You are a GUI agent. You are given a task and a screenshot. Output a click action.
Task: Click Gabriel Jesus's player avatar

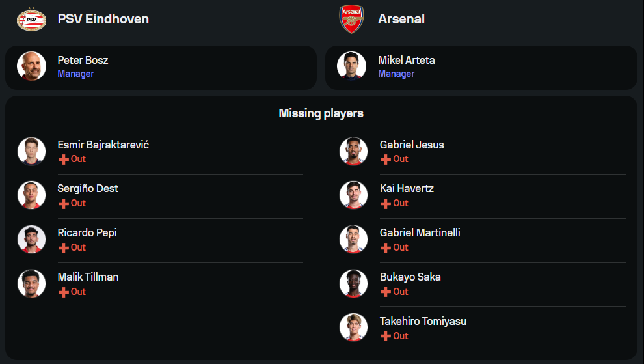point(353,151)
